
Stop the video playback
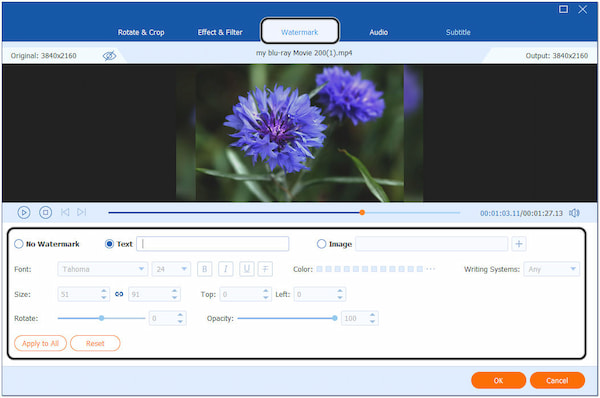(46, 212)
